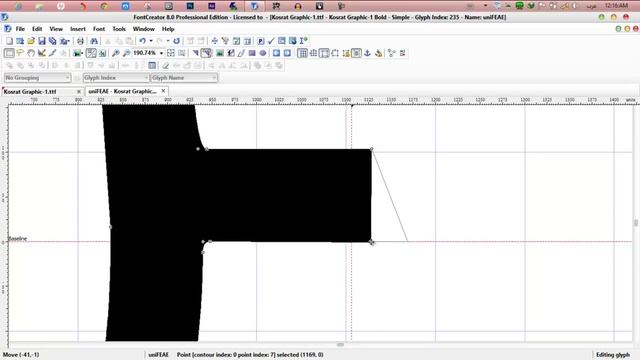Viewport: 640px width, 360px height.
Task: Click the Glyph properties P icon
Action: 260,41
